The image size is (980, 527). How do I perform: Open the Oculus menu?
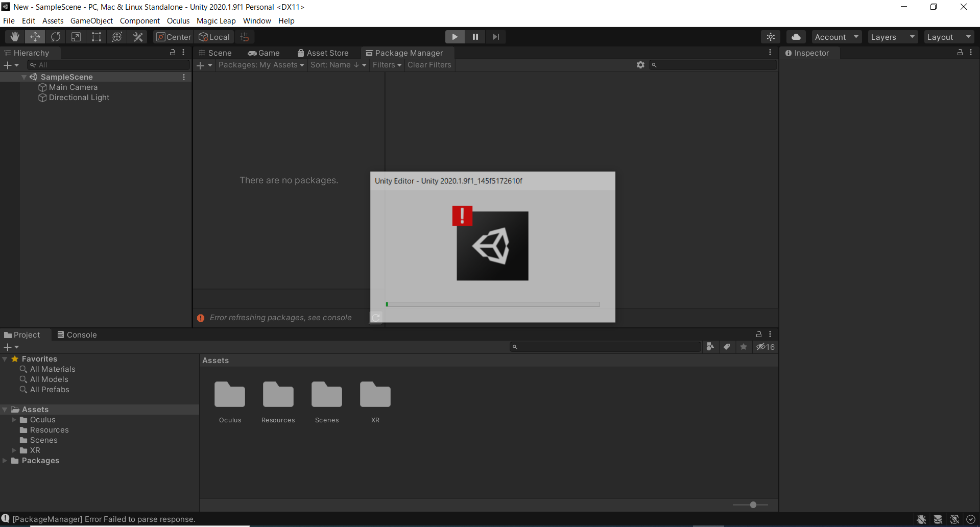pos(178,21)
